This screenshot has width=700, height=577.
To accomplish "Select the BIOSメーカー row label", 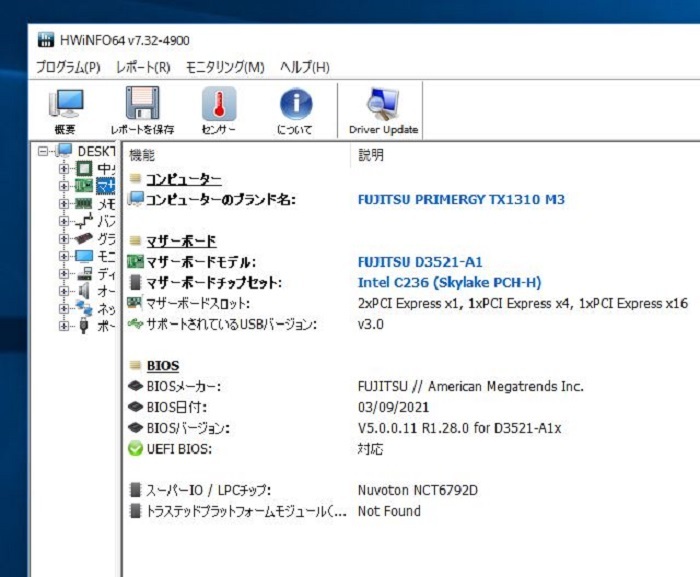I will click(183, 386).
